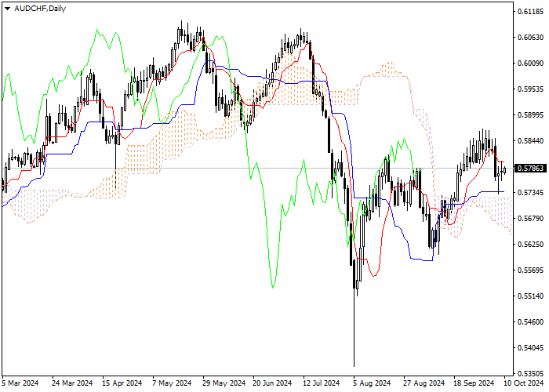The image size is (549, 392).
Task: Select the 5 Mar 2024 date label
Action: 20,383
